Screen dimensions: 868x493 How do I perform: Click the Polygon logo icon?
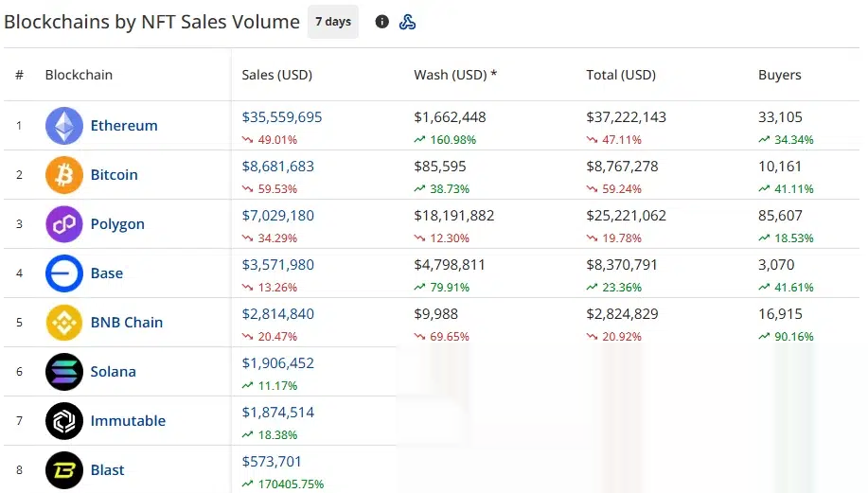64,224
